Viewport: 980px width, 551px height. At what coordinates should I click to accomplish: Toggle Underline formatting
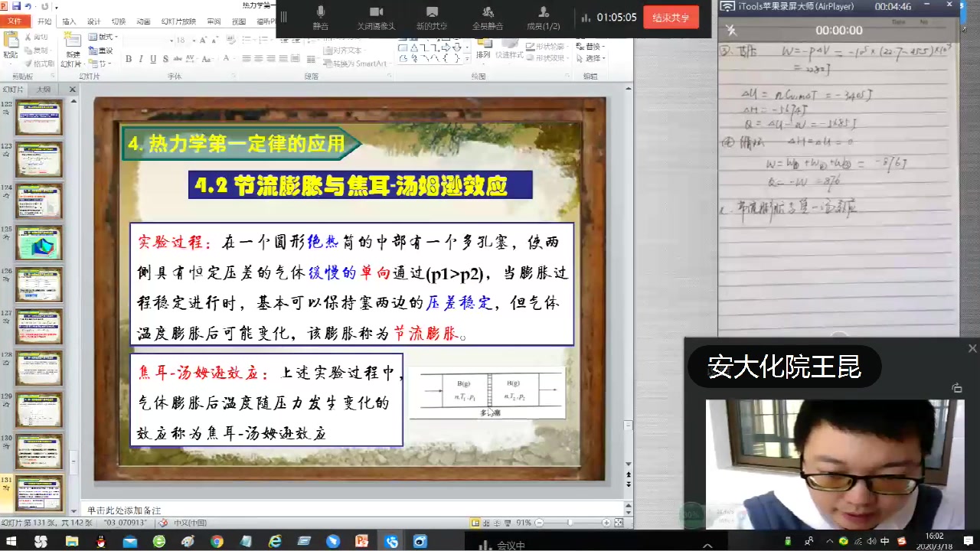(153, 59)
